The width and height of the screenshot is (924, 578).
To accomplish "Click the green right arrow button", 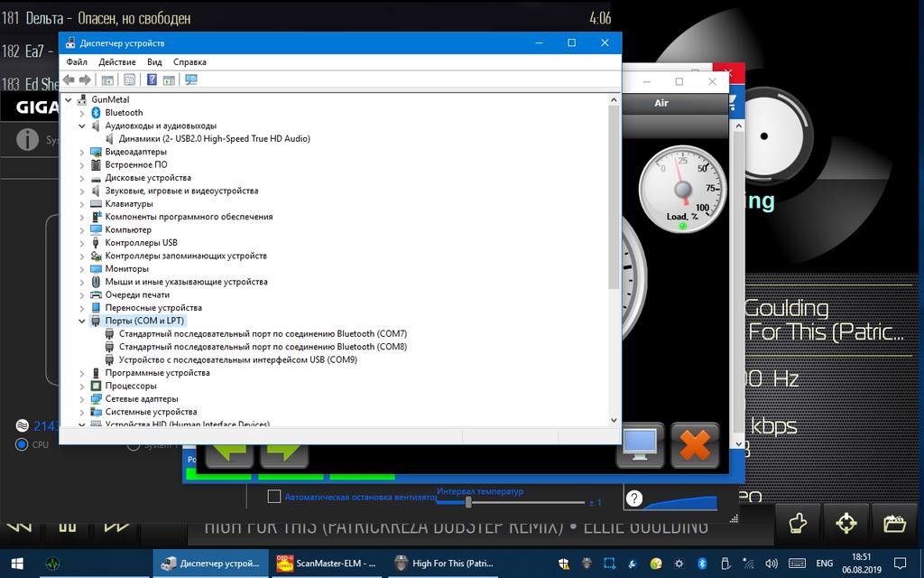I will point(285,449).
